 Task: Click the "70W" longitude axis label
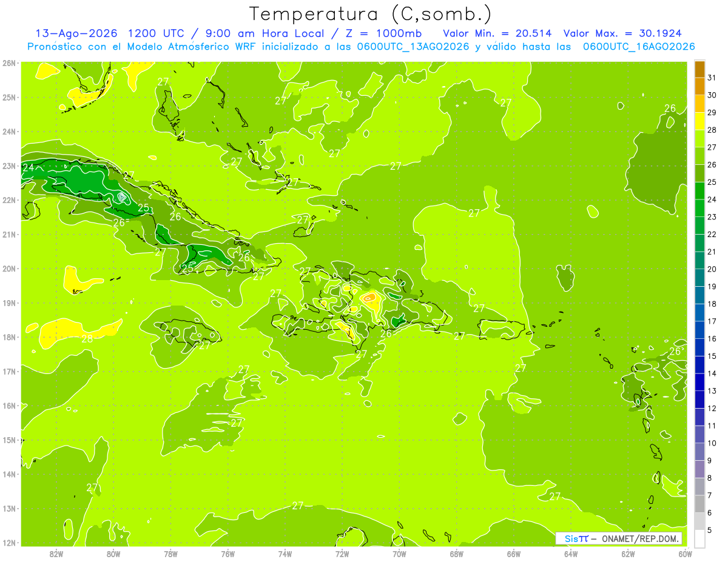coord(399,554)
